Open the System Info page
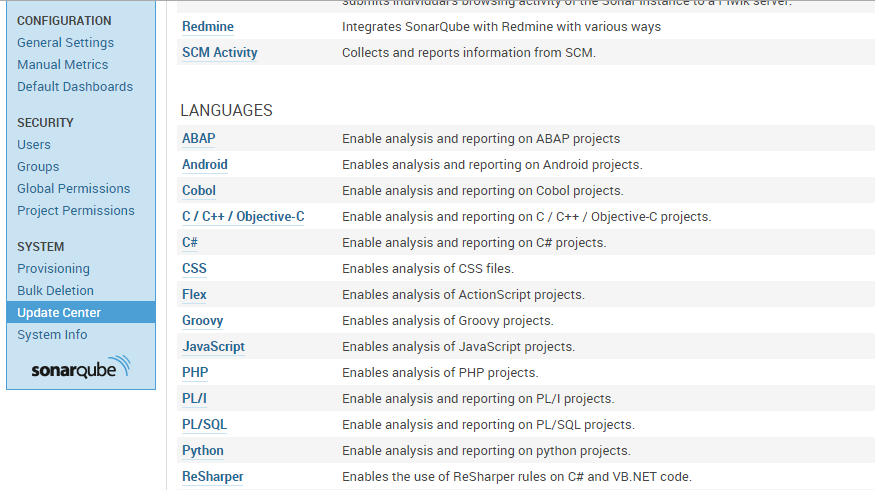Image resolution: width=875 pixels, height=490 pixels. click(x=52, y=335)
